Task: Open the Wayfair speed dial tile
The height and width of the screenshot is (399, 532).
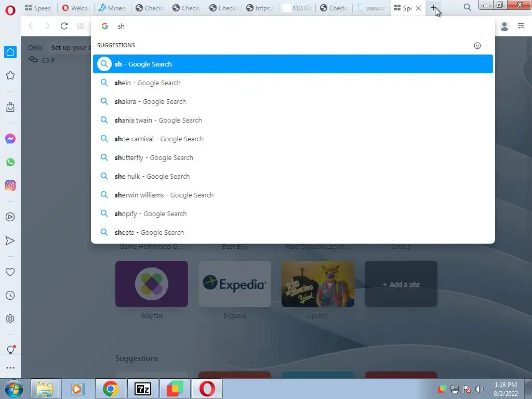Action: coord(152,284)
